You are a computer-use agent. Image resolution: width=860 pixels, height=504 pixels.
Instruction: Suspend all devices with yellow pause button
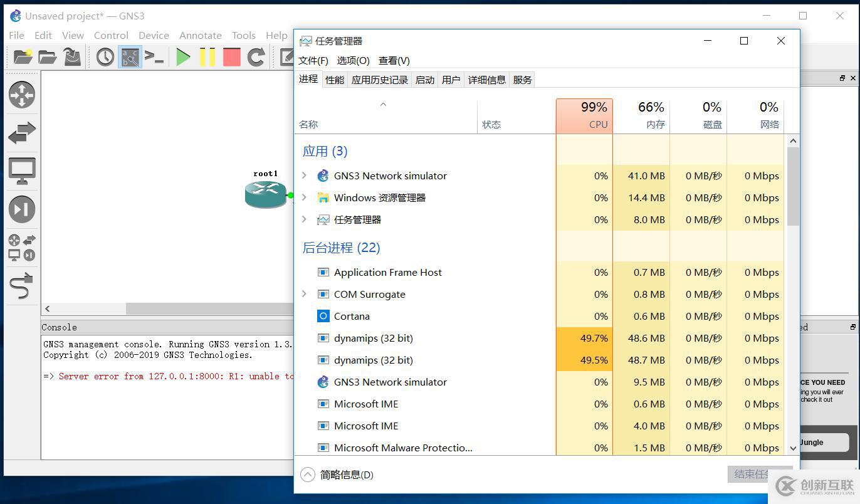207,57
